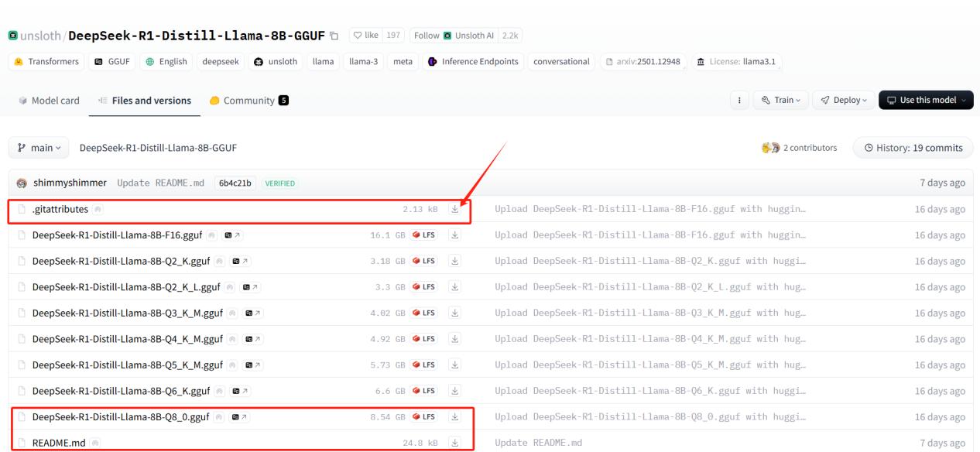
Task: Click the DeepSeek-R1-Distill-Llama-8B-GGUF breadcrumb path
Action: pyautogui.click(x=158, y=147)
